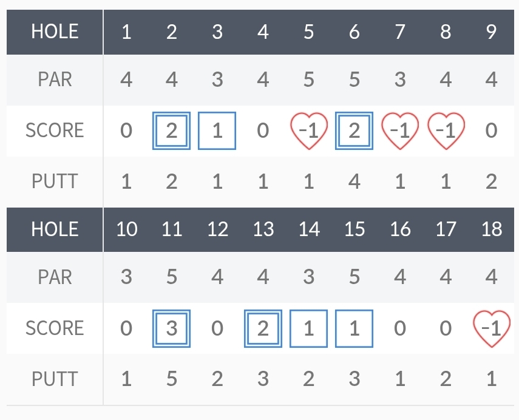Select the bogey square on hole 15
This screenshot has width=519, height=420.
354,328
